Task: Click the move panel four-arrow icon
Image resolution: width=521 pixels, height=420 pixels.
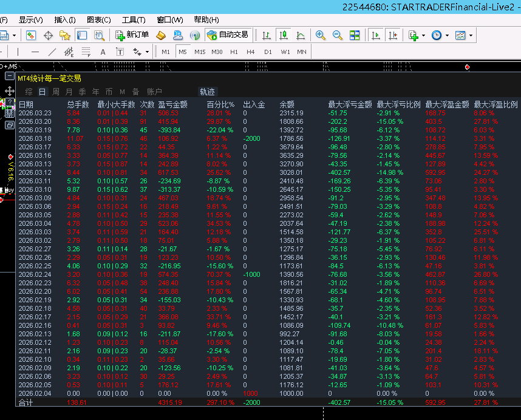Action: (9, 91)
